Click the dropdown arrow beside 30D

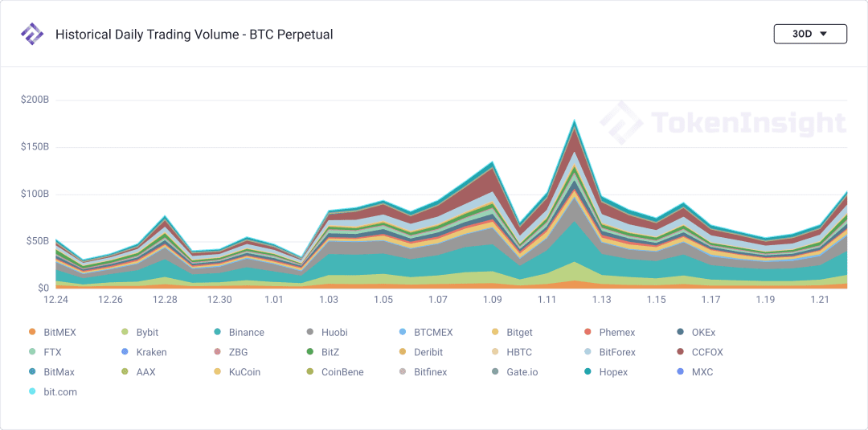[823, 34]
